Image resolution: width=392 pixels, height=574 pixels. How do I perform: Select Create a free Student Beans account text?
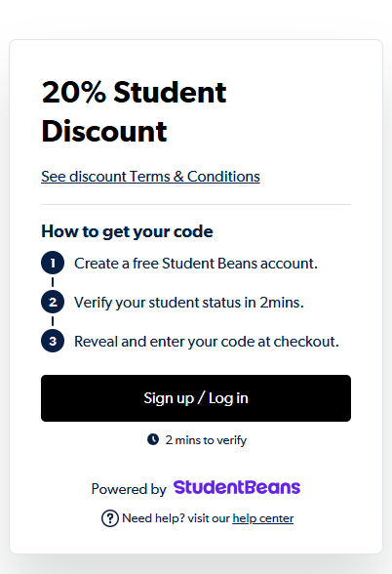pyautogui.click(x=196, y=264)
